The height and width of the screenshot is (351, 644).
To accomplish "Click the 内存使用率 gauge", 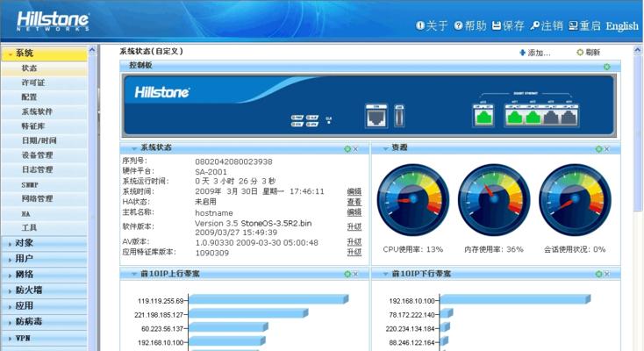I will click(494, 200).
